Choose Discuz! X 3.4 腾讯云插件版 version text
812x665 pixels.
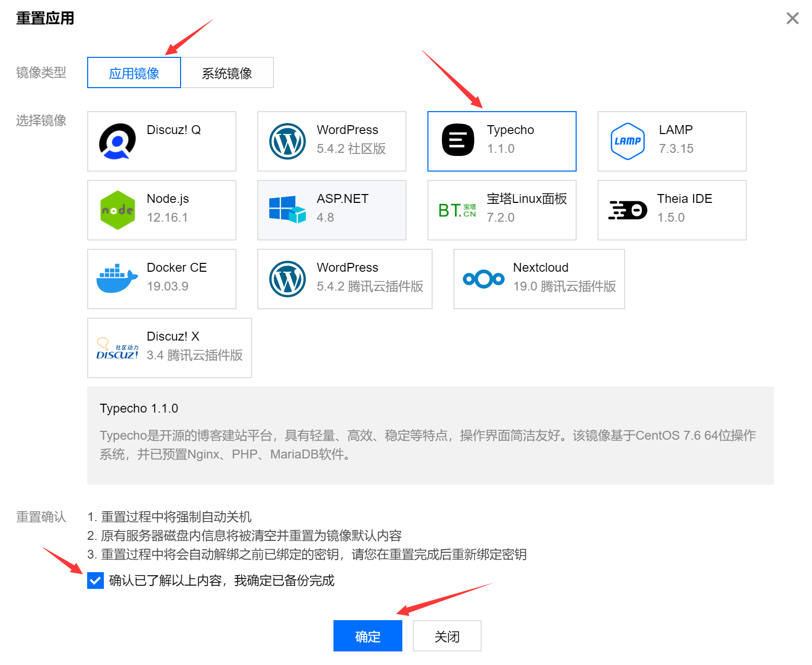[x=195, y=355]
